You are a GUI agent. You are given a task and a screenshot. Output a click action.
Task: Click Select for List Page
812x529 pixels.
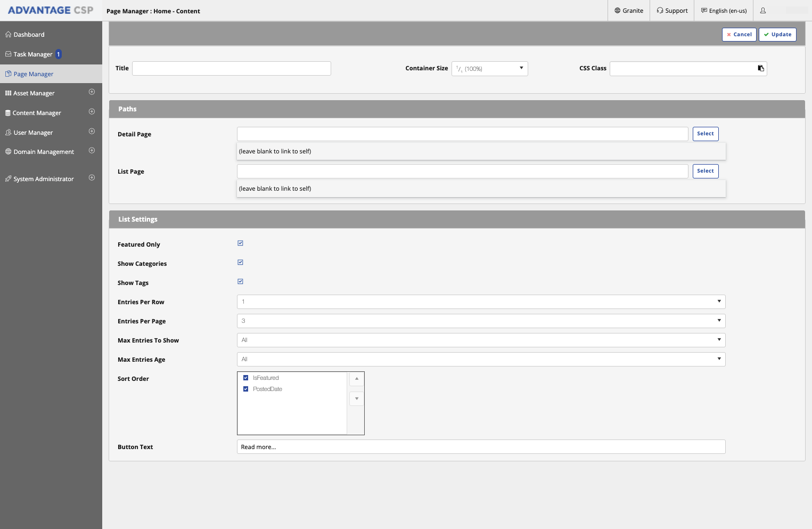click(x=706, y=171)
